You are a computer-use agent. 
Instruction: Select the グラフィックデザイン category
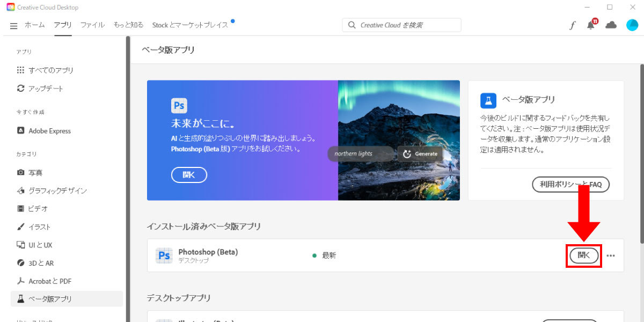[x=52, y=191]
